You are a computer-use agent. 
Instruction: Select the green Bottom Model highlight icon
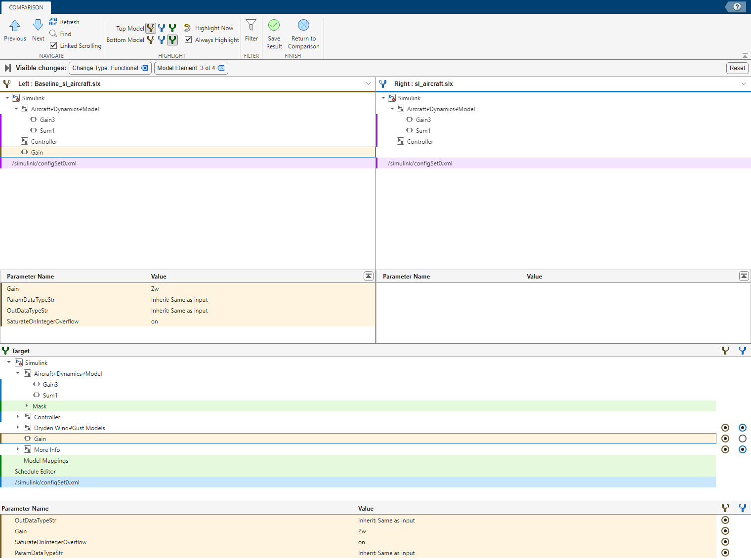(x=172, y=40)
